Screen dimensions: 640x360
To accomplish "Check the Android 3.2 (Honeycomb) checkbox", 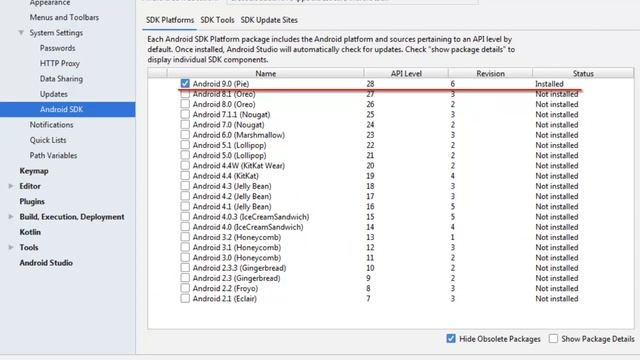I will click(185, 237).
